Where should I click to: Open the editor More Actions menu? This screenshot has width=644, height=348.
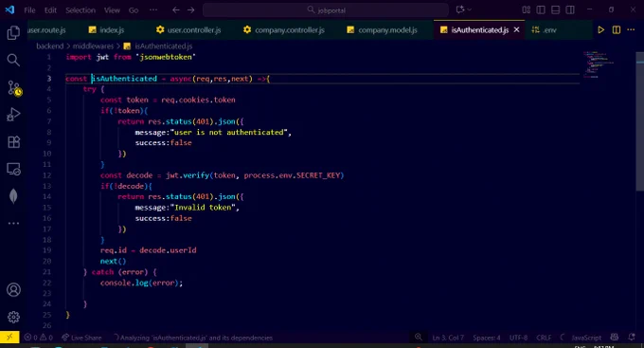[x=631, y=29]
